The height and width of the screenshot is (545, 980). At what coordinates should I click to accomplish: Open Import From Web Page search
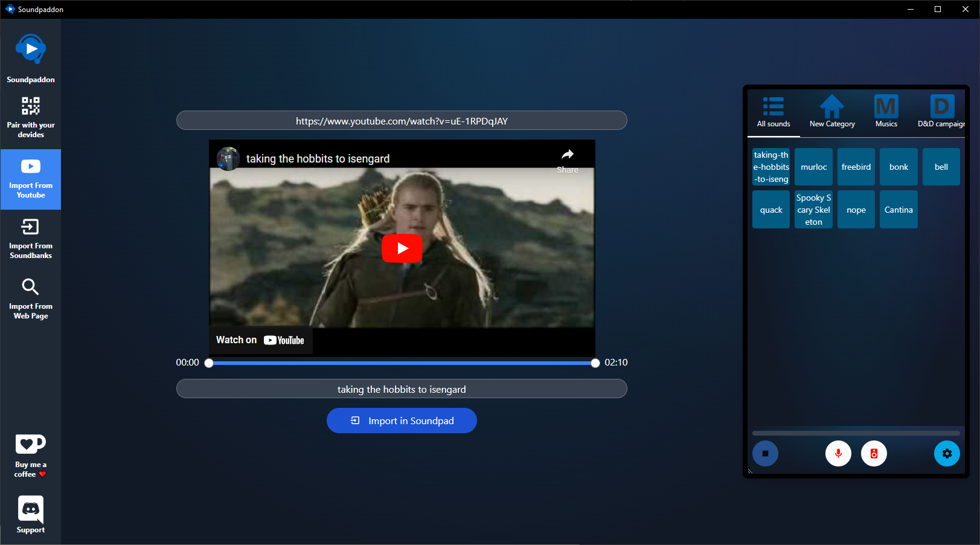click(x=31, y=300)
